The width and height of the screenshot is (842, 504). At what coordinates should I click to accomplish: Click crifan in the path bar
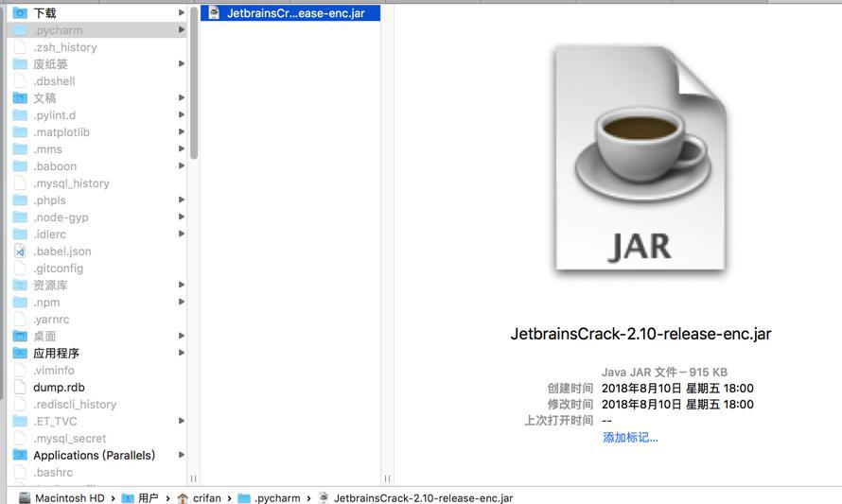pos(207,498)
